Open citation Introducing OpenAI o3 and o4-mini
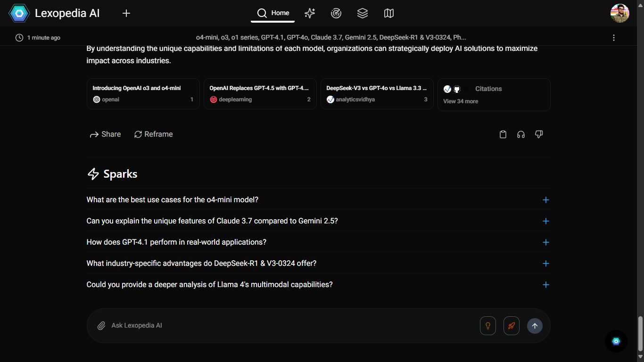This screenshot has height=362, width=644. tap(143, 94)
